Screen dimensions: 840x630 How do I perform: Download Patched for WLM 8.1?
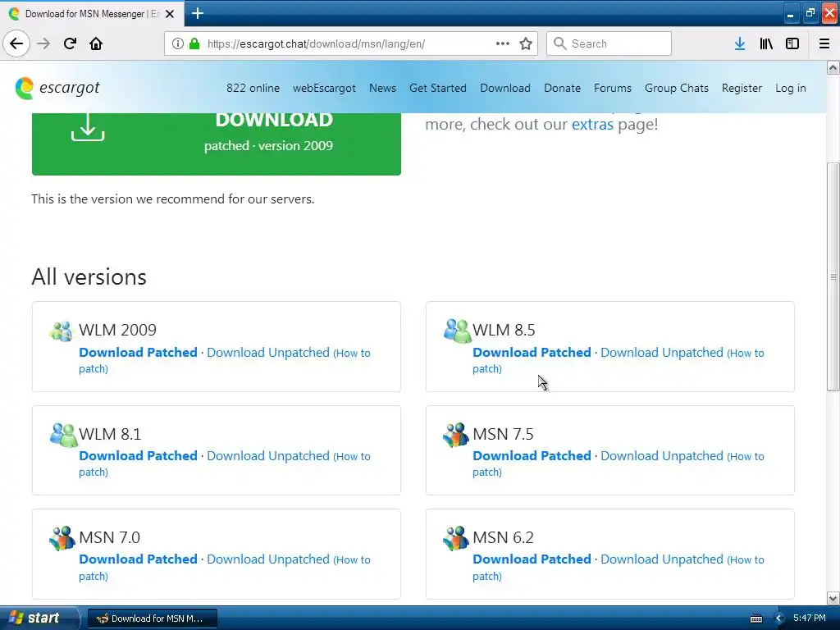[138, 456]
